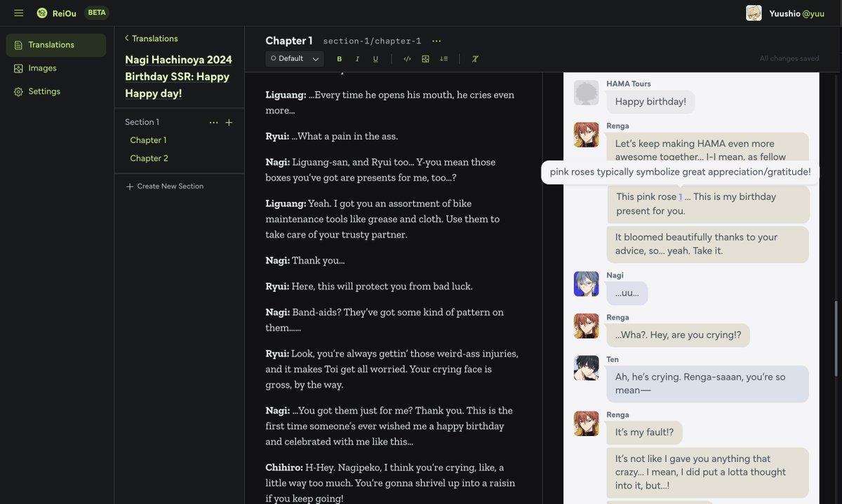Click the section-1/chapter-1 slug
This screenshot has height=504, width=842.
tap(372, 41)
